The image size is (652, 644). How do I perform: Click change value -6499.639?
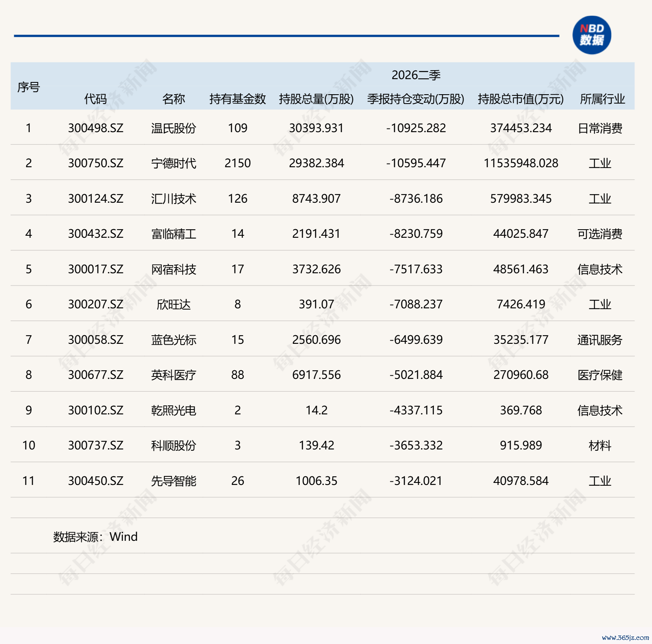coord(416,340)
